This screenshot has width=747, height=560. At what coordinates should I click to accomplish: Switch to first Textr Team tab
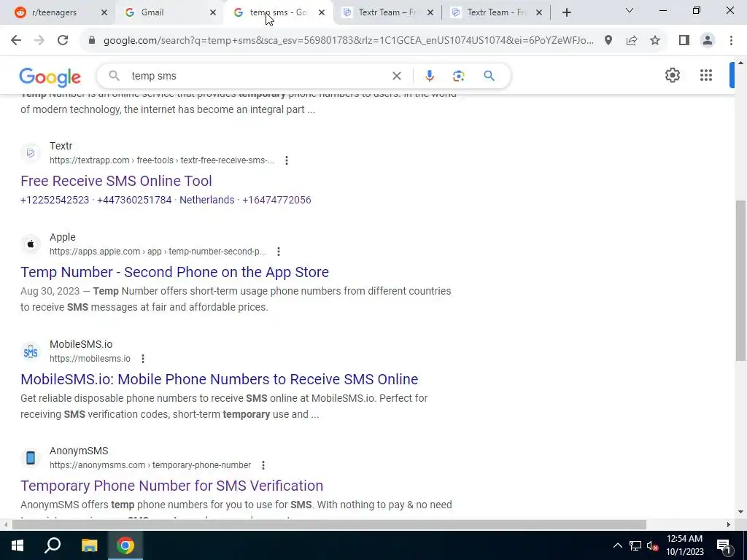point(387,12)
